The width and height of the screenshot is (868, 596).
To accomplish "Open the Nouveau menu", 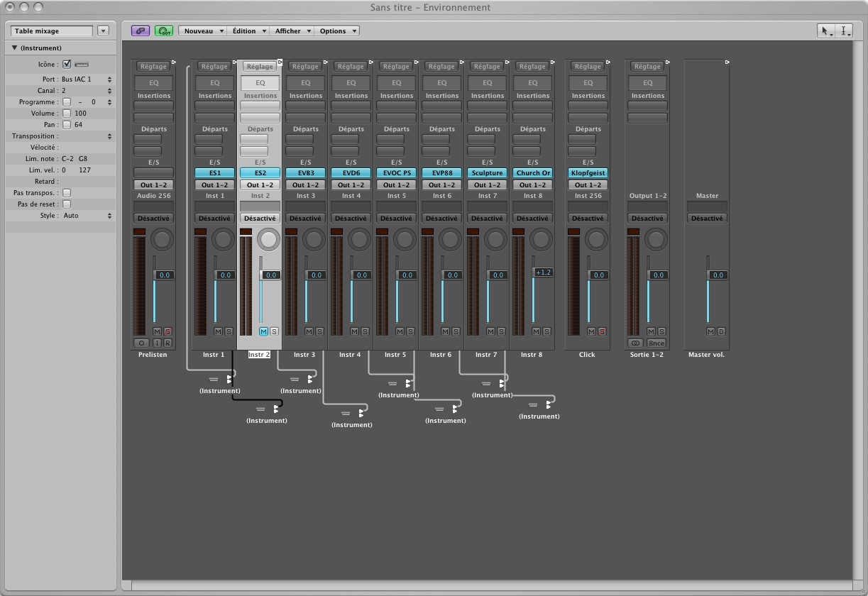I will click(x=202, y=31).
